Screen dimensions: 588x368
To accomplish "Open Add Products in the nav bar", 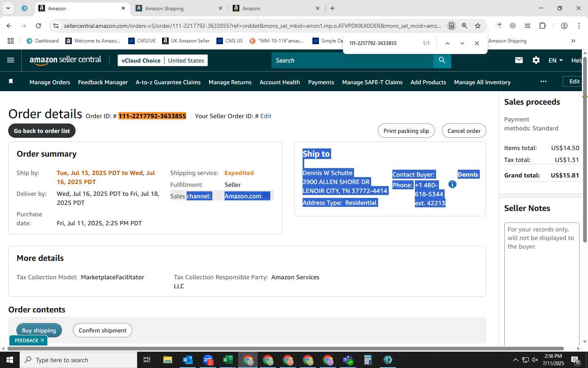I will 428,82.
